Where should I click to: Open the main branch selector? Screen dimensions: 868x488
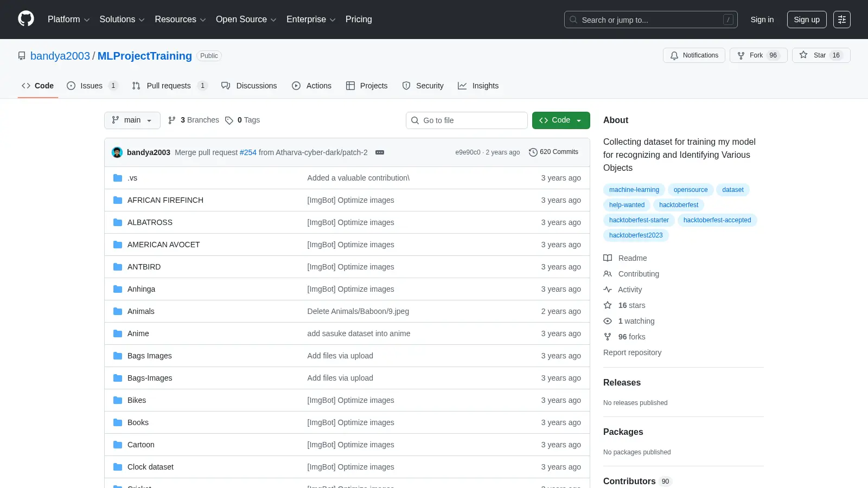(132, 120)
